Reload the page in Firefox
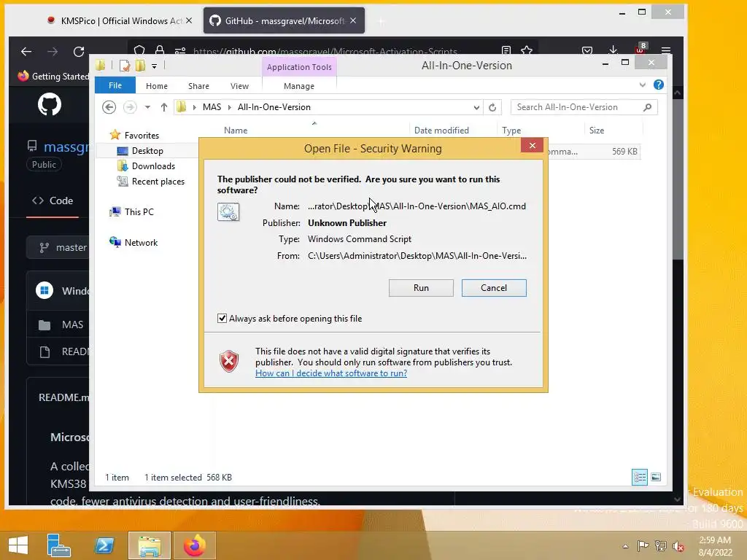Screen dimensions: 747x560 tap(79, 52)
